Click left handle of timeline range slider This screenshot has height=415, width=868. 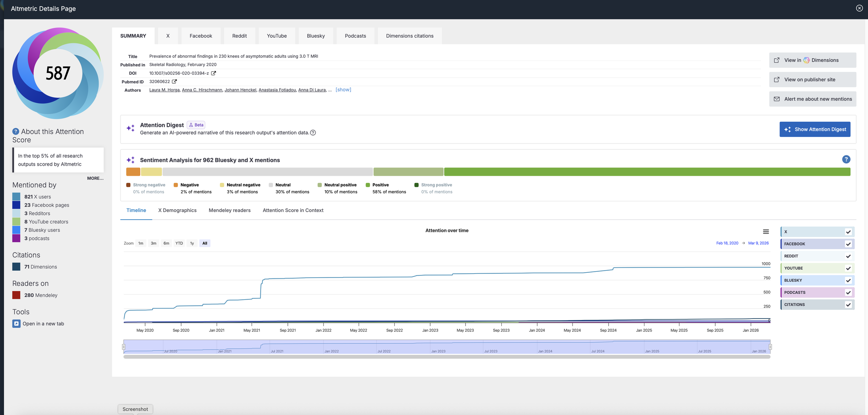pyautogui.click(x=124, y=347)
